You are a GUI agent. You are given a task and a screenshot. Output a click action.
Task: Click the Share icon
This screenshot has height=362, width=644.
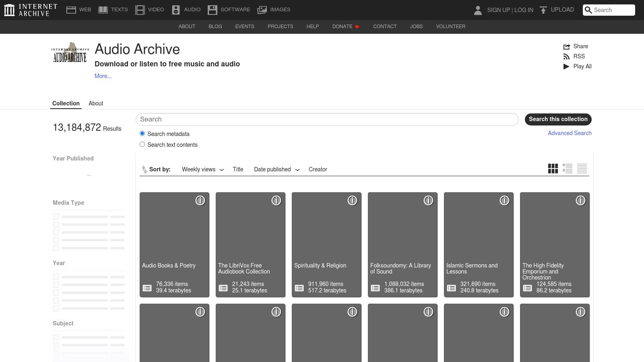point(567,46)
